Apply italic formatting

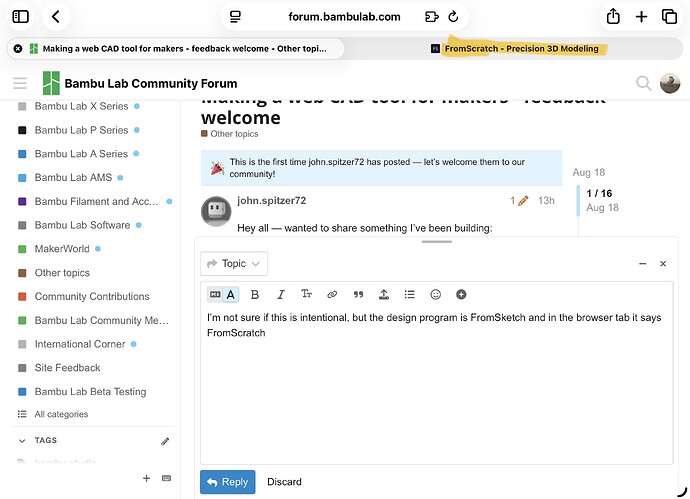(x=281, y=294)
